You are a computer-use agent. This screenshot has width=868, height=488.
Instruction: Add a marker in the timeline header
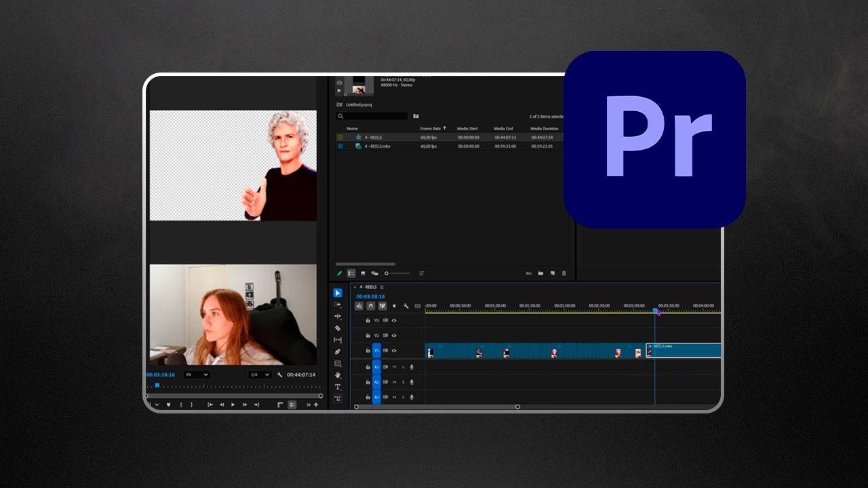394,306
